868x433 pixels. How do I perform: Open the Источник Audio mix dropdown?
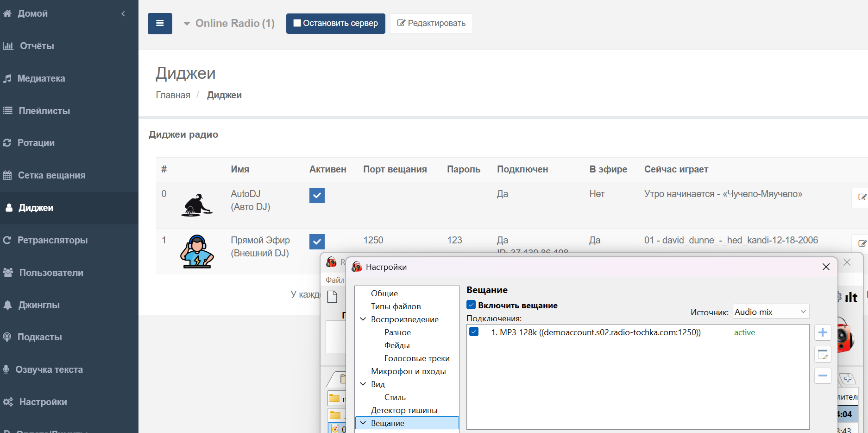coord(771,312)
